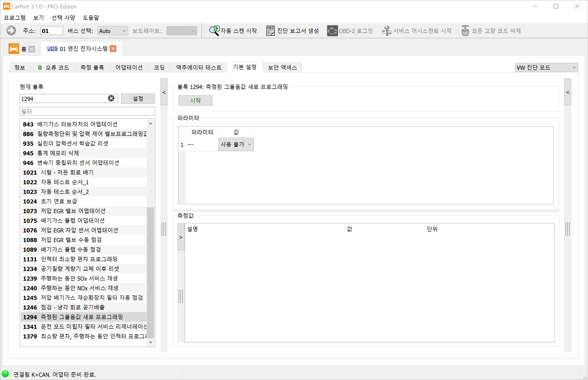Switch to the 정보 tab

tap(20, 67)
